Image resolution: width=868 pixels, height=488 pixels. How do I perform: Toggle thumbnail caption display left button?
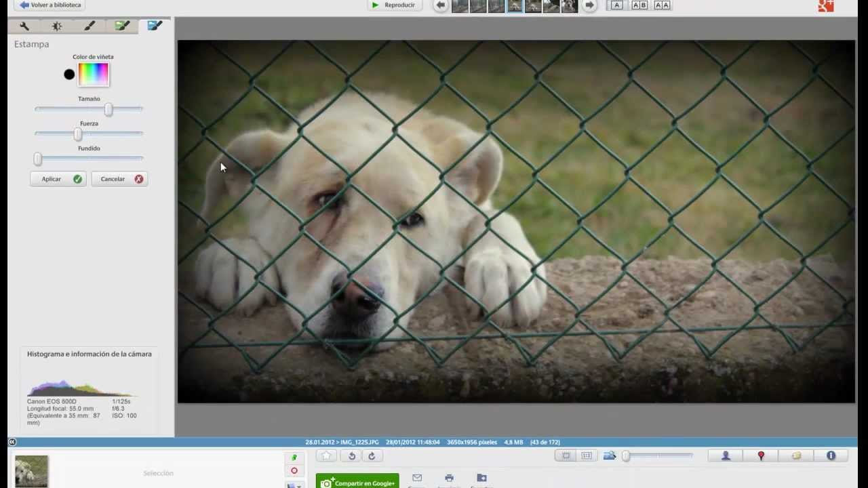pyautogui.click(x=566, y=456)
